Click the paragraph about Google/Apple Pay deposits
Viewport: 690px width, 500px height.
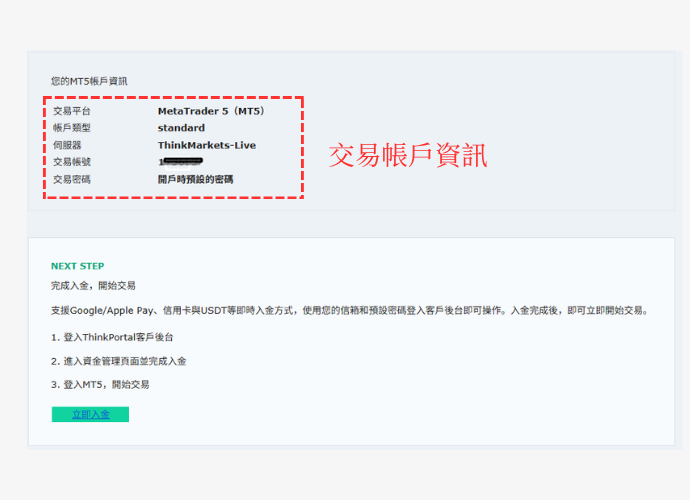pyautogui.click(x=350, y=310)
